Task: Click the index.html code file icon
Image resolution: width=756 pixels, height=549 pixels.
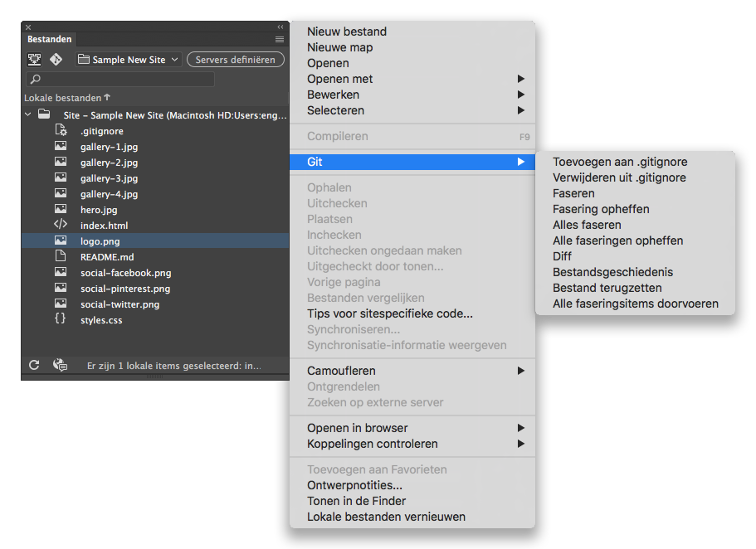Action: coord(61,225)
